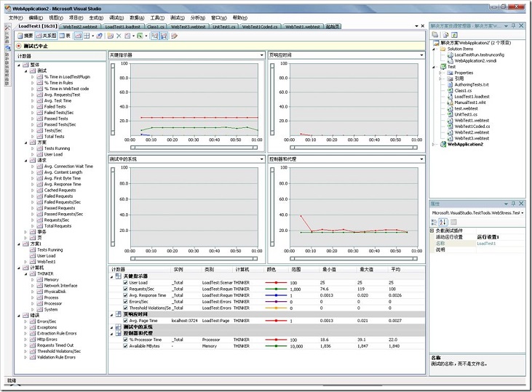Toggle the Requests/Sec counter checkbox

pyautogui.click(x=125, y=289)
